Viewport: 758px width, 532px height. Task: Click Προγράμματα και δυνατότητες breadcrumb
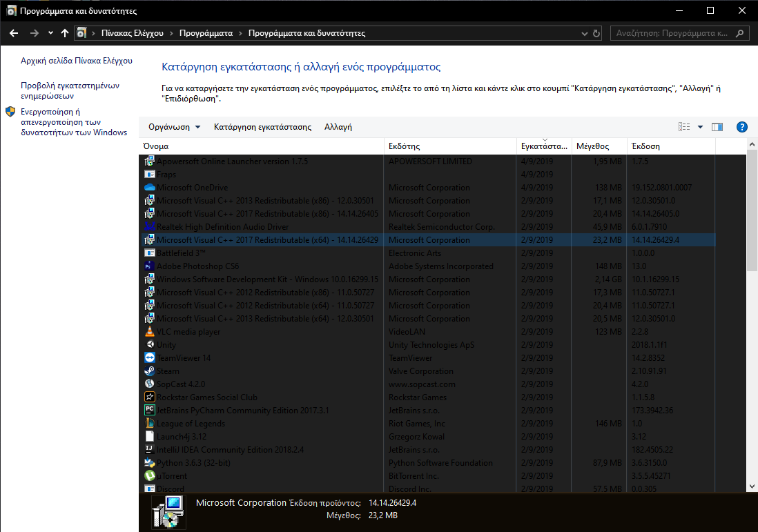pos(307,33)
